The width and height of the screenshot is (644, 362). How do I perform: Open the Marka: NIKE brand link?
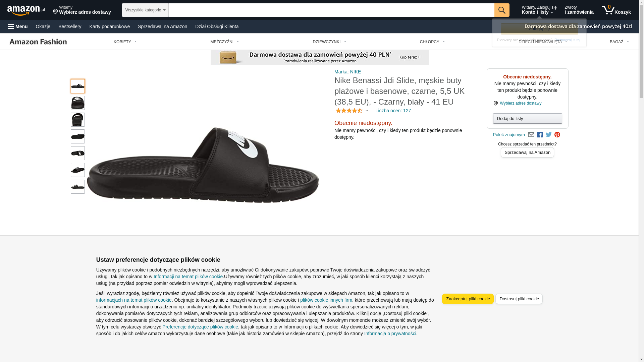[x=347, y=72]
